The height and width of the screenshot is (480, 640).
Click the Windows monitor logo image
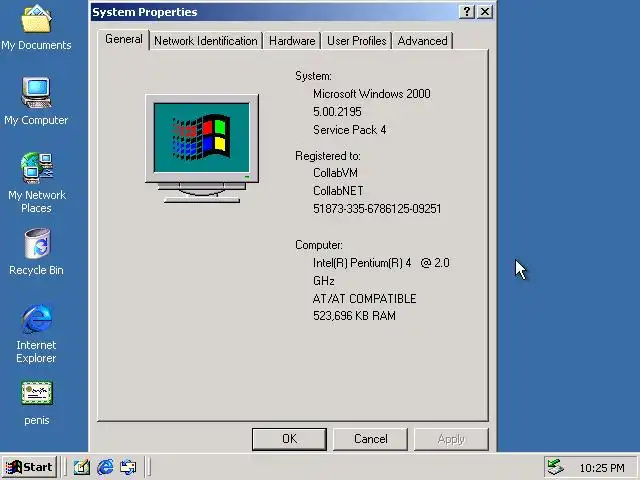202,149
